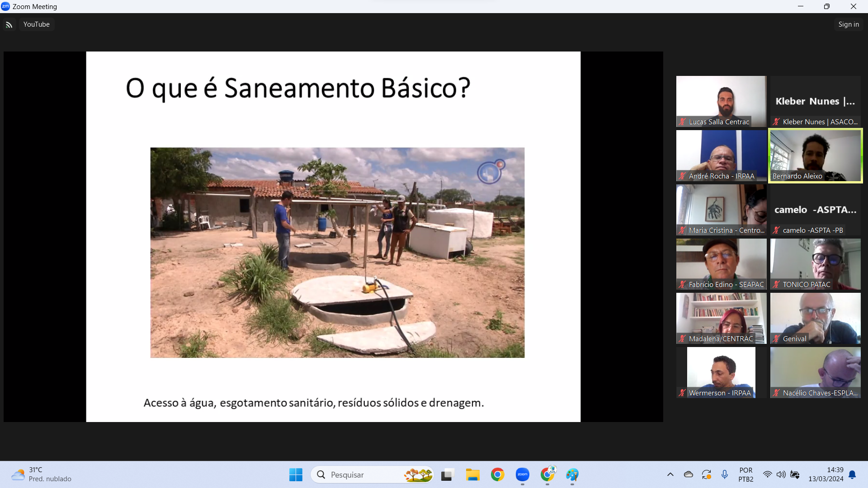Click the shared slide photo
This screenshot has height=488, width=868.
[x=337, y=253]
